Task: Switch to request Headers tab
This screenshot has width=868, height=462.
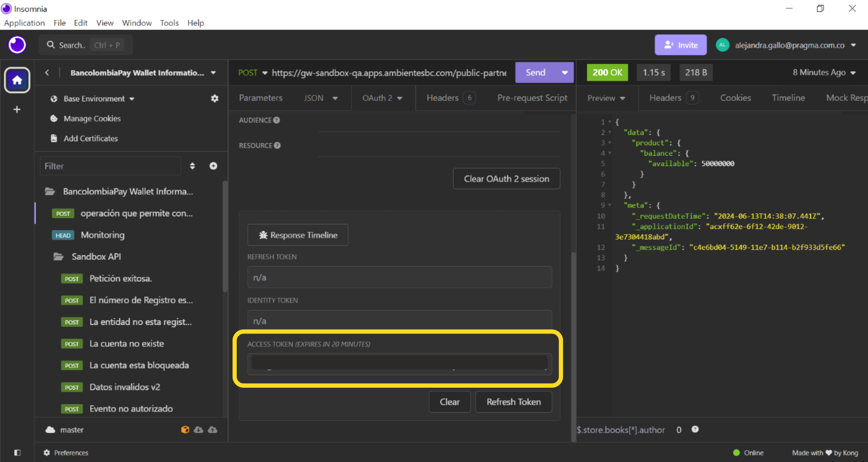Action: (451, 98)
